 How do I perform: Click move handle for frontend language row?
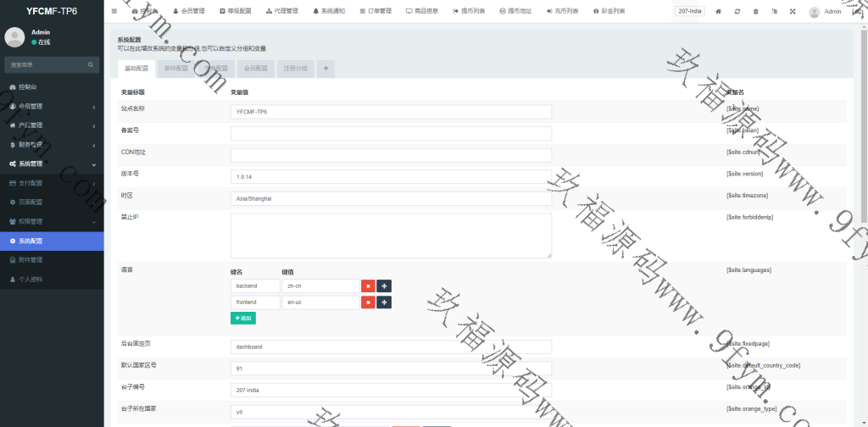384,302
